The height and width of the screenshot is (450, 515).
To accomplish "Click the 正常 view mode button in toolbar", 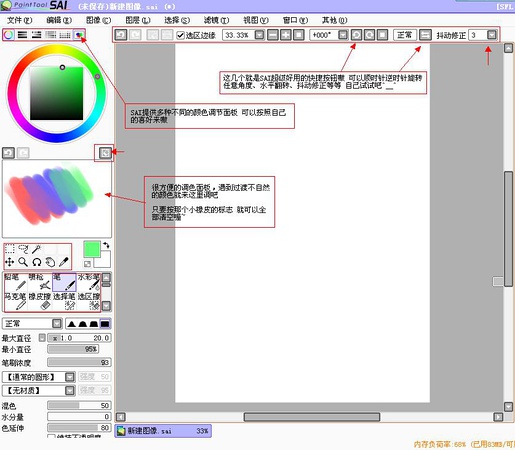I will click(405, 35).
